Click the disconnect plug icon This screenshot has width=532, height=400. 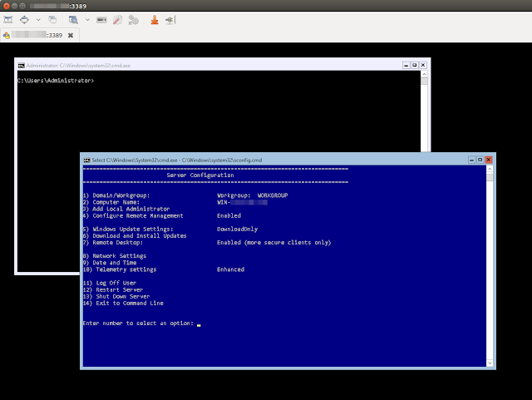pos(170,19)
